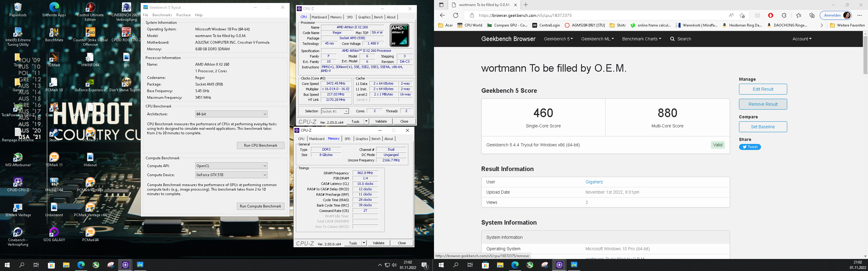Viewport: 868px width, 271px height.
Task: Click Edit Result button
Action: coord(763,89)
